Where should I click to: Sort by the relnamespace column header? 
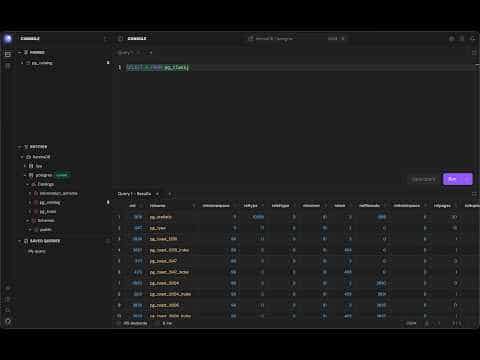click(216, 206)
